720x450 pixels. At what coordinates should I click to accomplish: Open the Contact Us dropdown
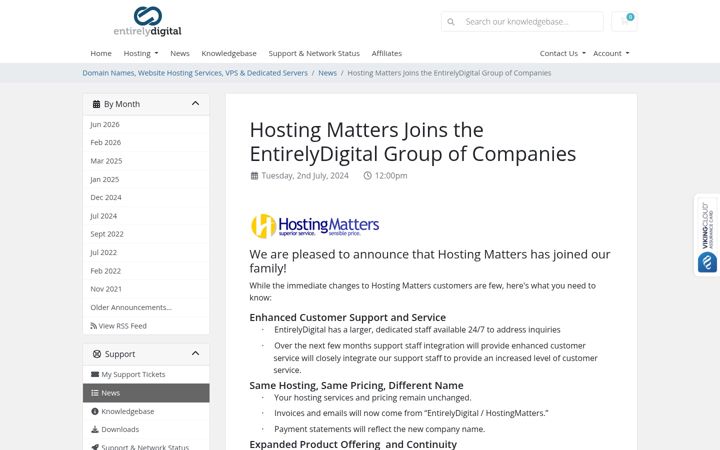click(x=562, y=53)
